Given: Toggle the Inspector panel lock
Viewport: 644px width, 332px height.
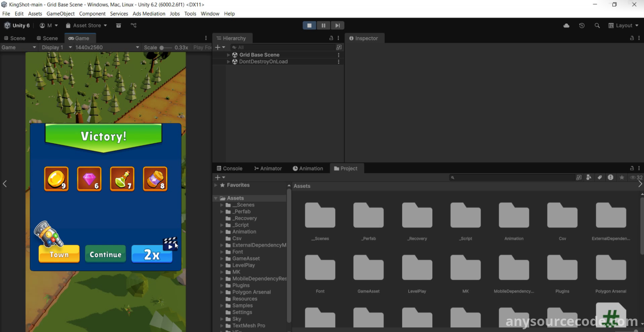Looking at the screenshot, I should (632, 38).
